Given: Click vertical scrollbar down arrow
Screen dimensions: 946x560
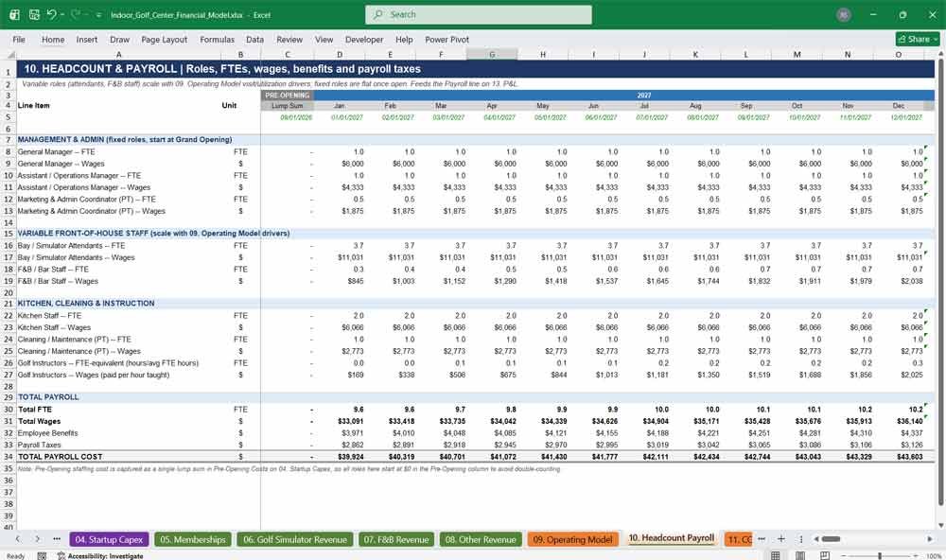Looking at the screenshot, I should [x=940, y=525].
